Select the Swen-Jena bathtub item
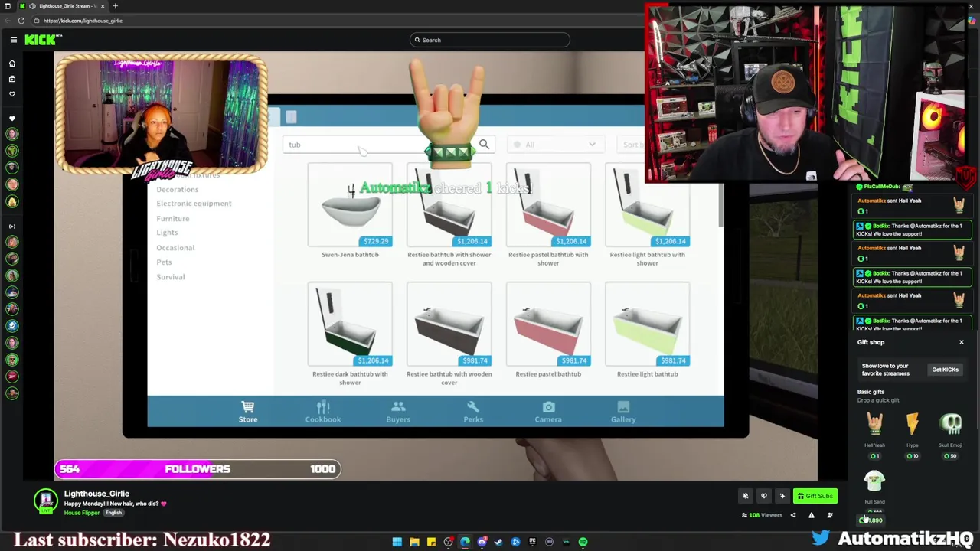This screenshot has height=551, width=980. coord(350,210)
